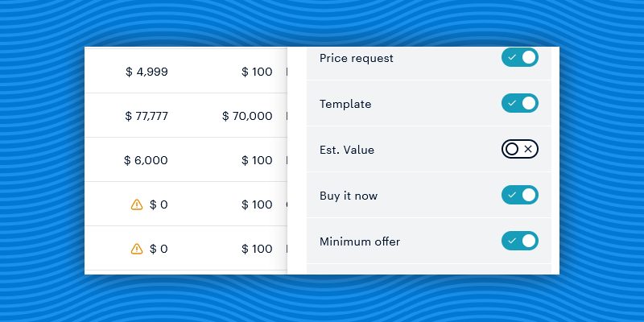Switch off the Buy it now toggle
This screenshot has height=322, width=644.
click(519, 195)
